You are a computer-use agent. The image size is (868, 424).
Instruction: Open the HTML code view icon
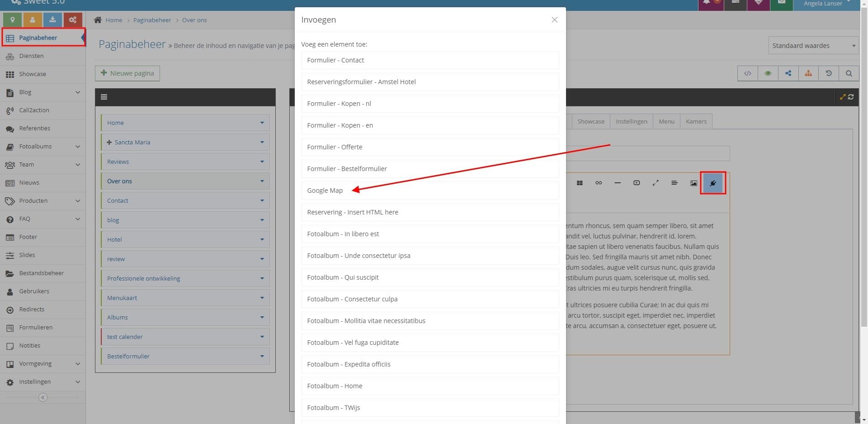748,73
